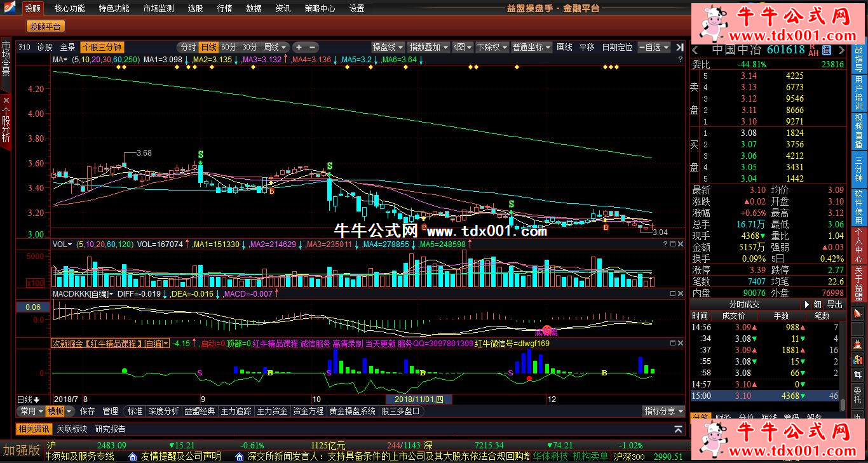
Task: Open the 操盘线 dropdown
Action: click(388, 47)
